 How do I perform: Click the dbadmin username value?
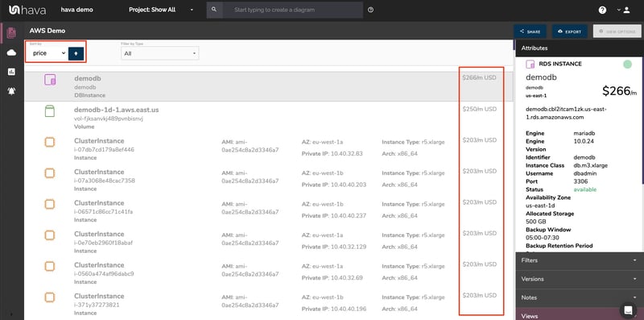(x=586, y=173)
